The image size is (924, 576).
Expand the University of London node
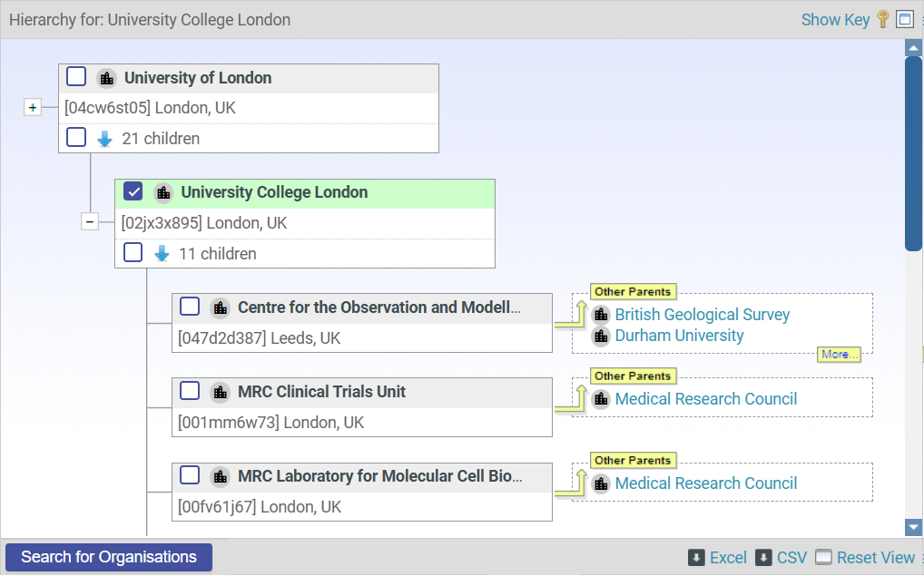[x=33, y=108]
